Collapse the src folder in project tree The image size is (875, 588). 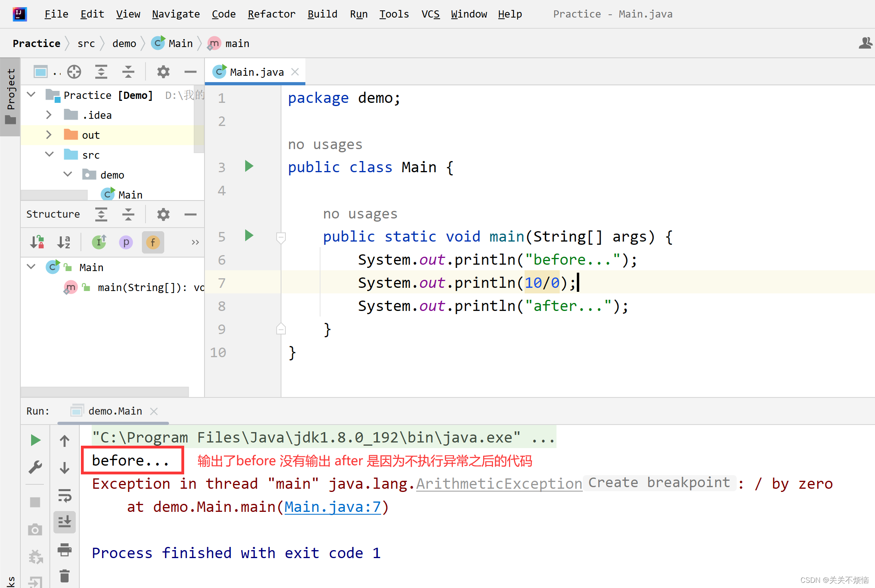[x=49, y=155]
